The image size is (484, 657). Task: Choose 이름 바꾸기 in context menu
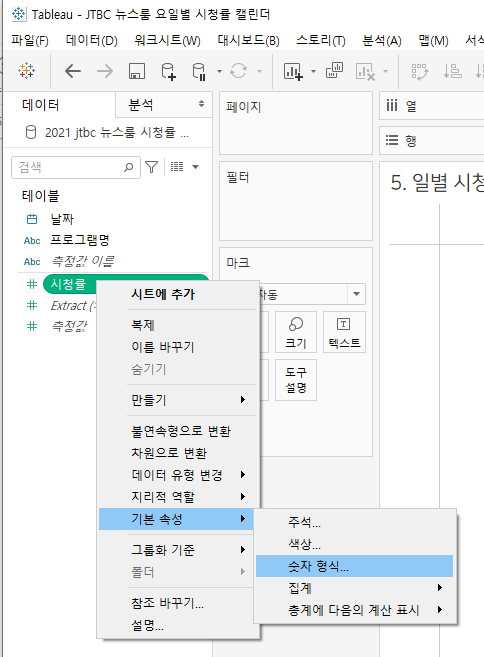tap(177, 347)
